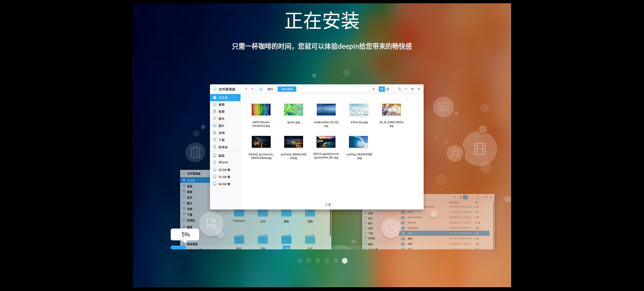Click the floating picture bubble icon

tap(443, 107)
